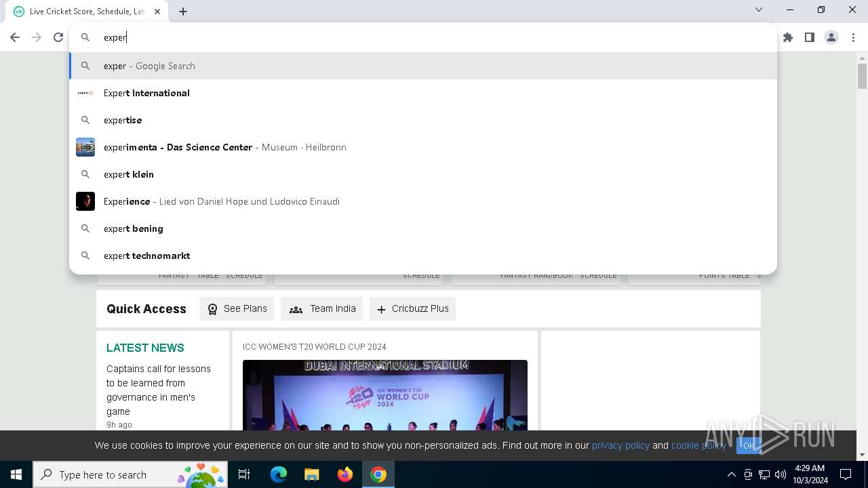The width and height of the screenshot is (868, 488).
Task: Click the Experience song thumbnail image
Action: (x=85, y=201)
